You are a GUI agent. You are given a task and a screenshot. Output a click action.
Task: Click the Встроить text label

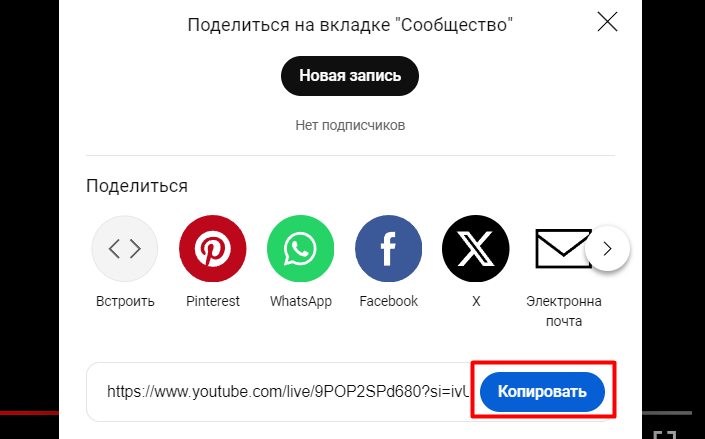125,301
